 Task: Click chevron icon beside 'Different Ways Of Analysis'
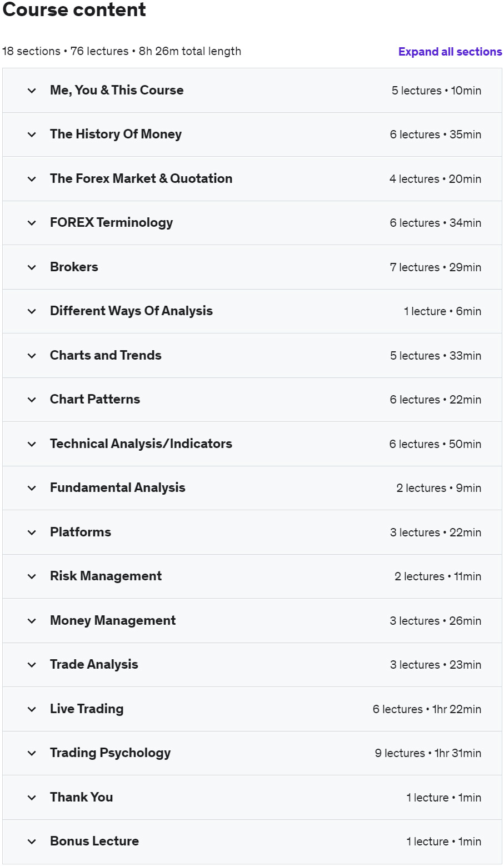tap(32, 311)
